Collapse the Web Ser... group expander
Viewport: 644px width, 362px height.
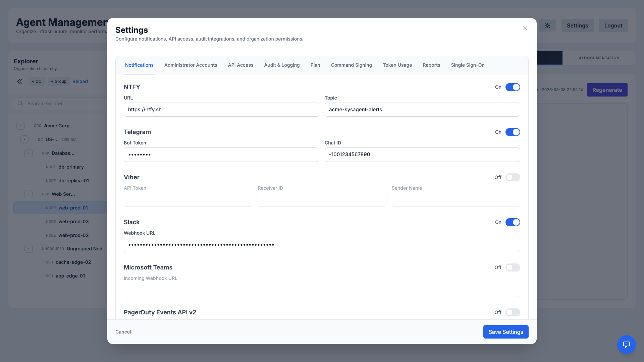pos(29,194)
